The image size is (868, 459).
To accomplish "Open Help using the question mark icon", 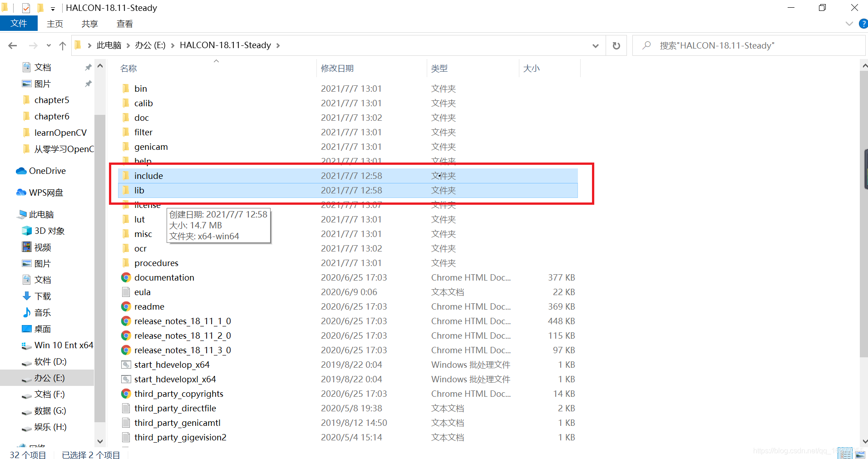I will (x=862, y=24).
